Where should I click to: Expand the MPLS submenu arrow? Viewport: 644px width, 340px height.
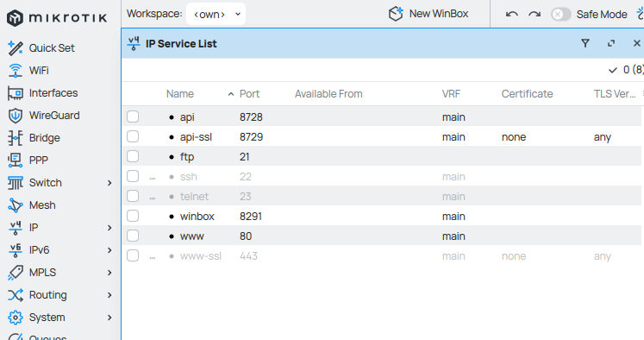(109, 273)
